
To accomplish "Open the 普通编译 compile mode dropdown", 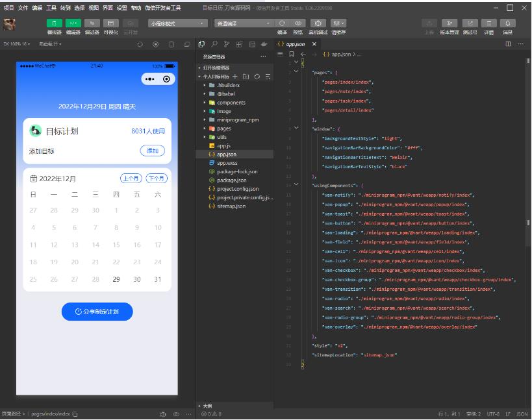I will (x=243, y=23).
